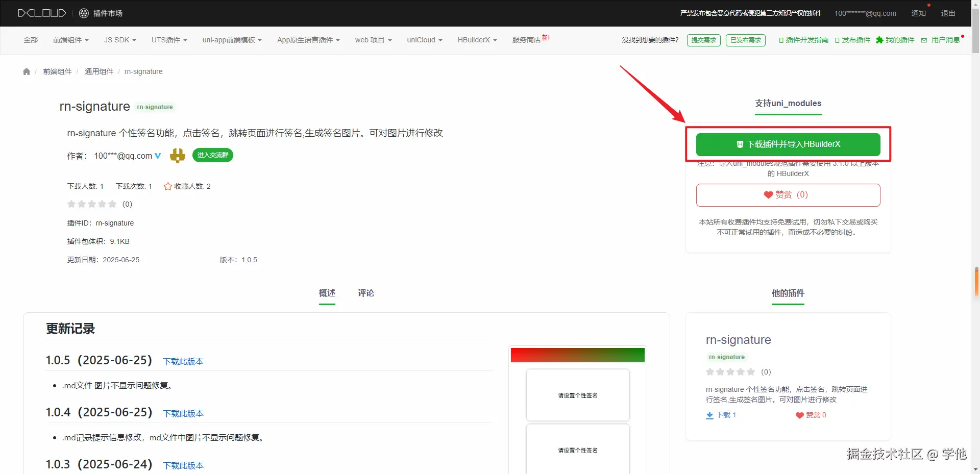Click the text 版本: 1.0.5
Screen dimensions: 980x474
(x=238, y=260)
